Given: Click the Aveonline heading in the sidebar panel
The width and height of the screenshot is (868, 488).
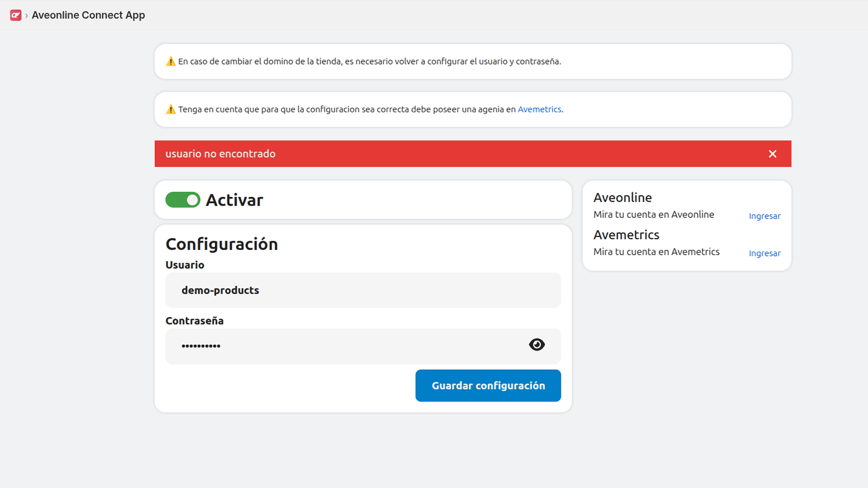Looking at the screenshot, I should click(x=623, y=197).
